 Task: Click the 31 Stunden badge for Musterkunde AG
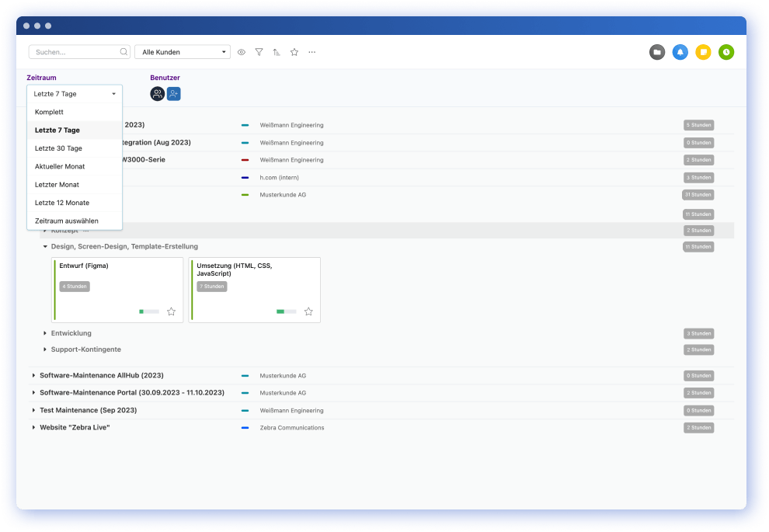698,195
